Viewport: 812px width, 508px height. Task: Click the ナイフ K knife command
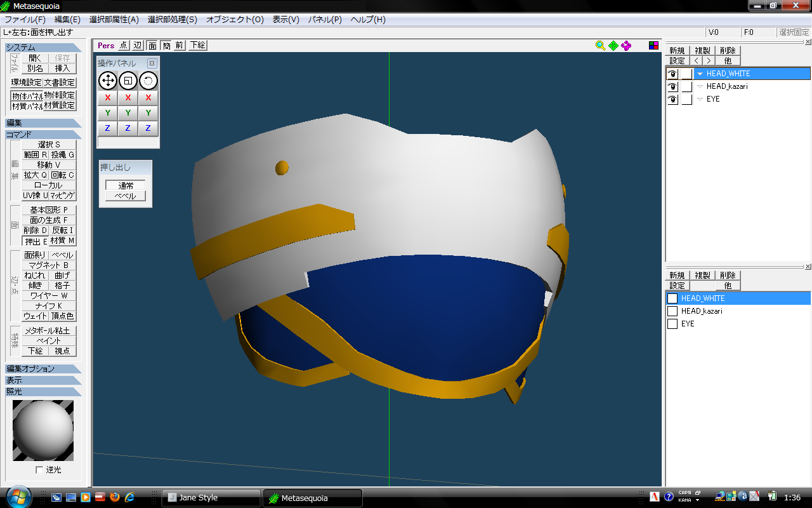tap(49, 306)
